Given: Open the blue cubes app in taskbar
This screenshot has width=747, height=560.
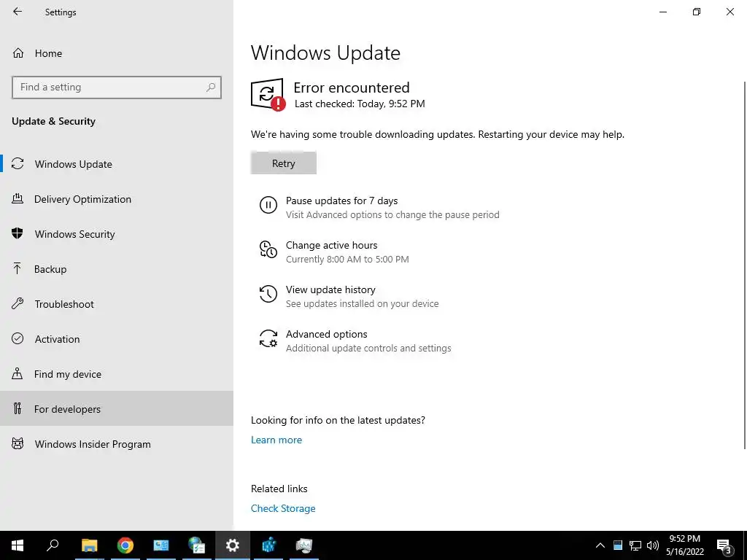Looking at the screenshot, I should pos(268,545).
